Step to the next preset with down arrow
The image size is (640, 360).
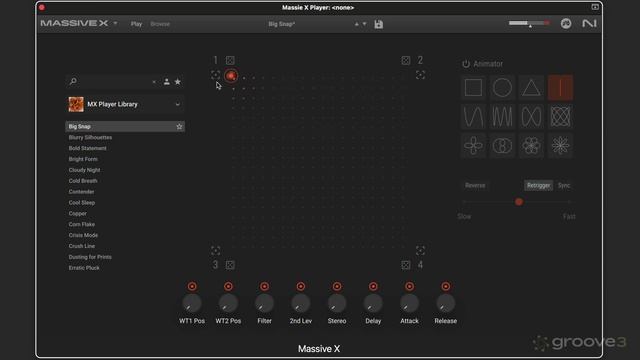click(364, 24)
